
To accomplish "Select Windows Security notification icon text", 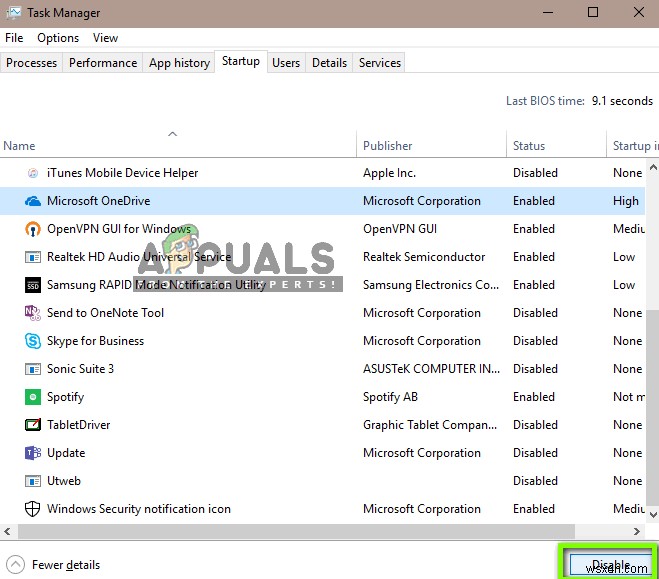I will click(x=139, y=509).
